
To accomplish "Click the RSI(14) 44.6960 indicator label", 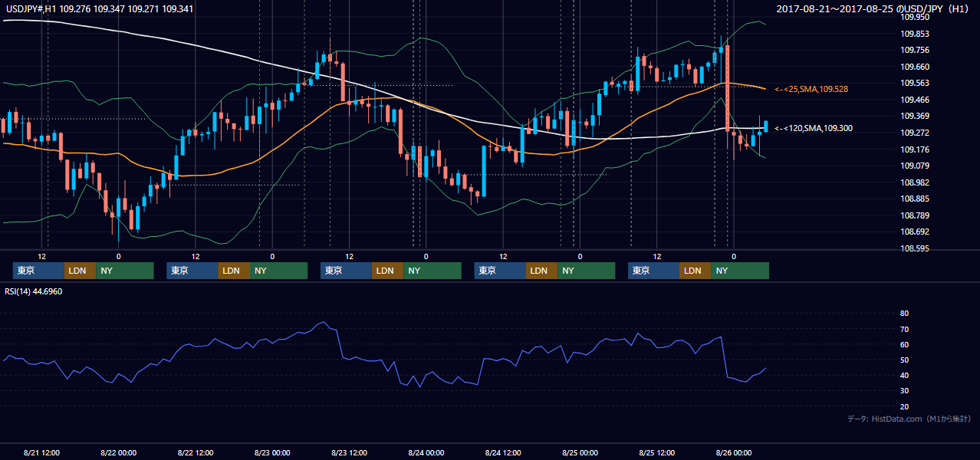I will pyautogui.click(x=34, y=291).
